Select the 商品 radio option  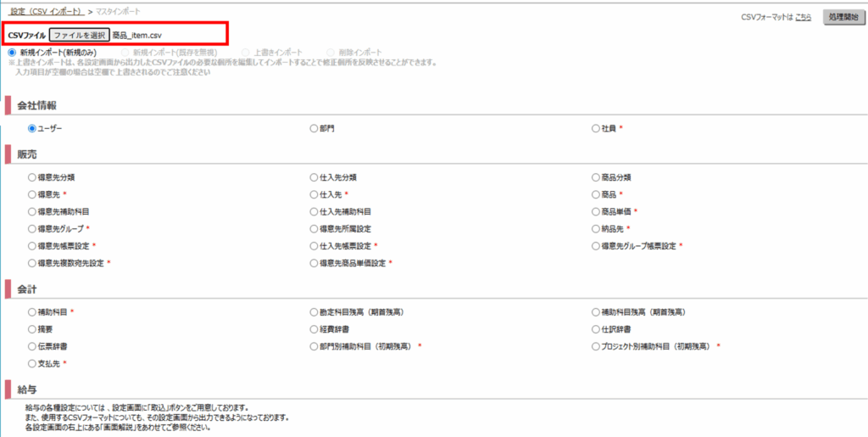point(595,194)
